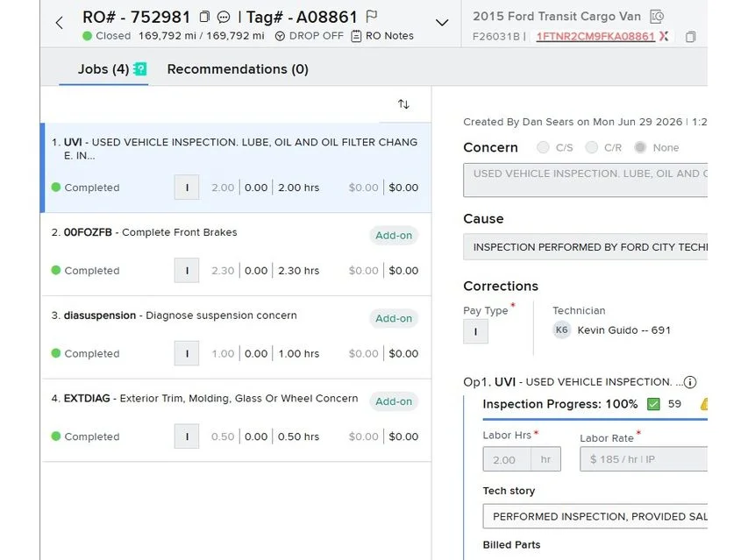This screenshot has height=560, width=748.
Task: Select job 2 Complete Front Brakes
Action: point(236,254)
